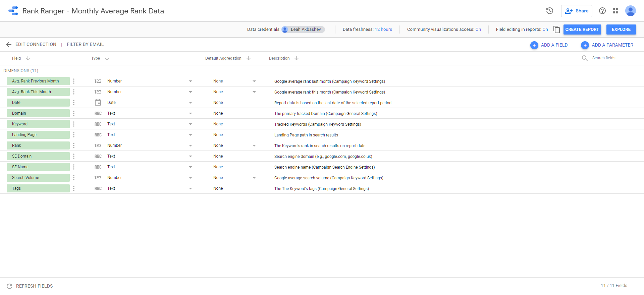Open the help question mark icon
Viewport: 644px width, 295px height.
click(x=602, y=11)
